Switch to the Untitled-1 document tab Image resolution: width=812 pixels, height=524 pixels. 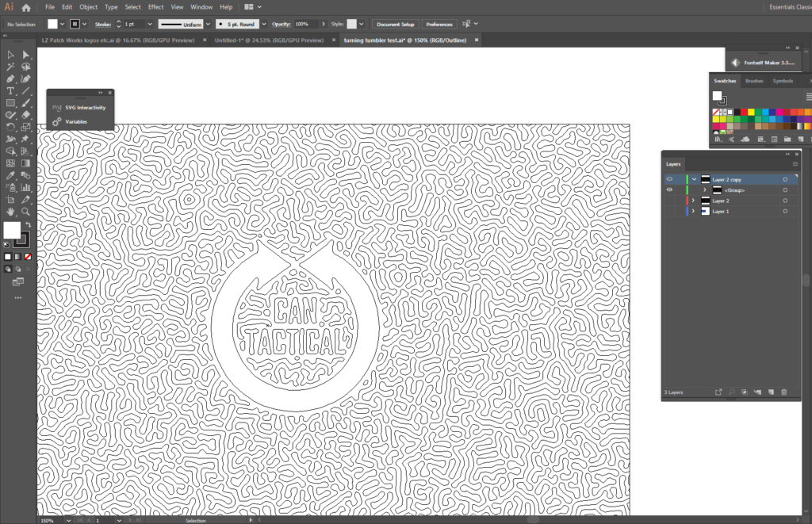pyautogui.click(x=270, y=40)
